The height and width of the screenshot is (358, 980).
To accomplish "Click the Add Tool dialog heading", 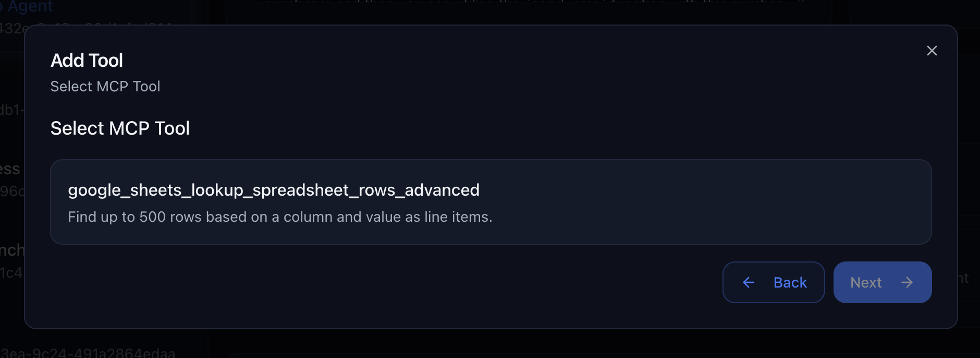I will (x=87, y=60).
